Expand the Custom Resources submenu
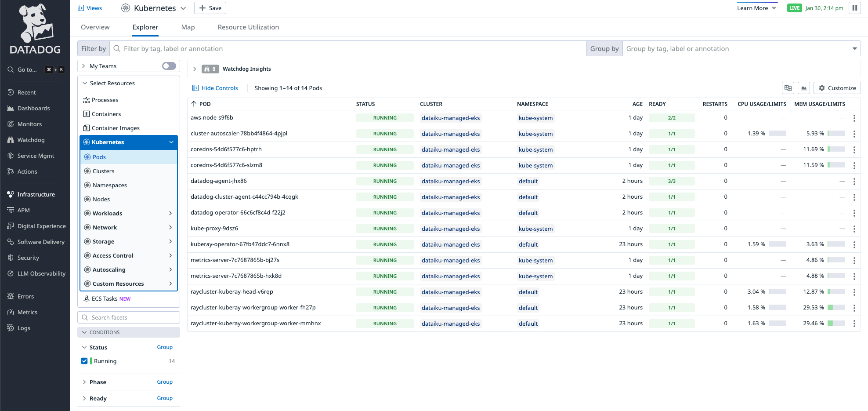Viewport: 868px width, 411px height. [170, 284]
